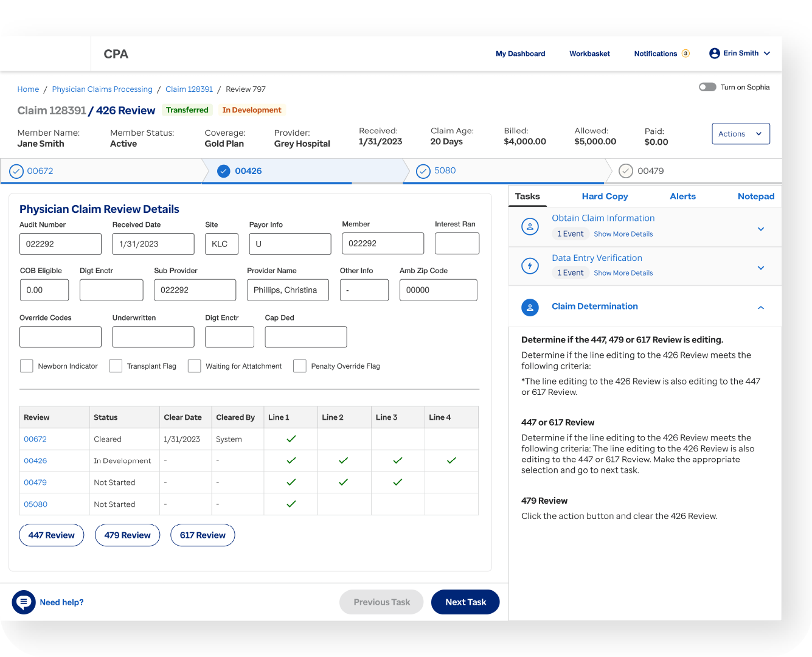The image size is (812, 657).
Task: Click the check circle icon beside 00672 step
Action: click(16, 172)
